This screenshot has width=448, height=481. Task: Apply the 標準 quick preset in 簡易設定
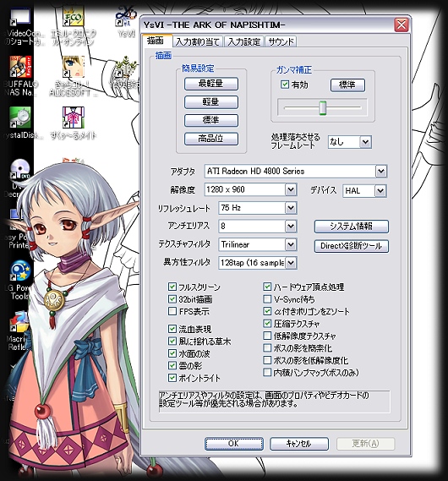[x=211, y=120]
